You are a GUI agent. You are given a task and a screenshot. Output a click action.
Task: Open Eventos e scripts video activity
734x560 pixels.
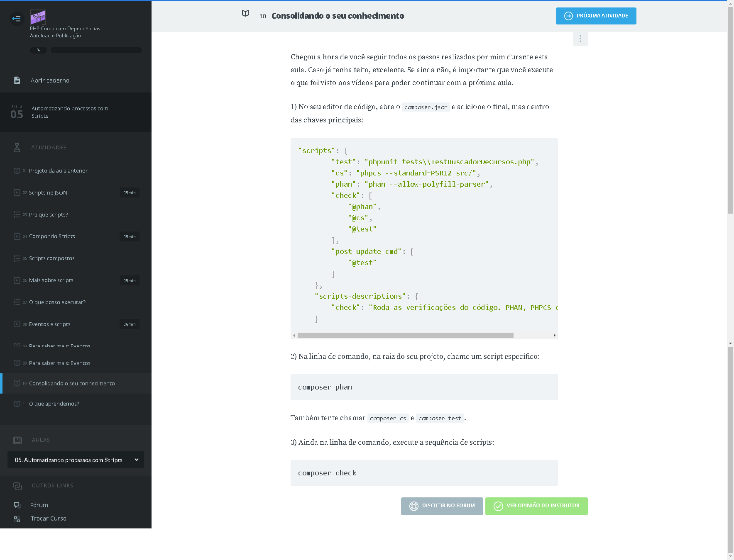pos(50,324)
